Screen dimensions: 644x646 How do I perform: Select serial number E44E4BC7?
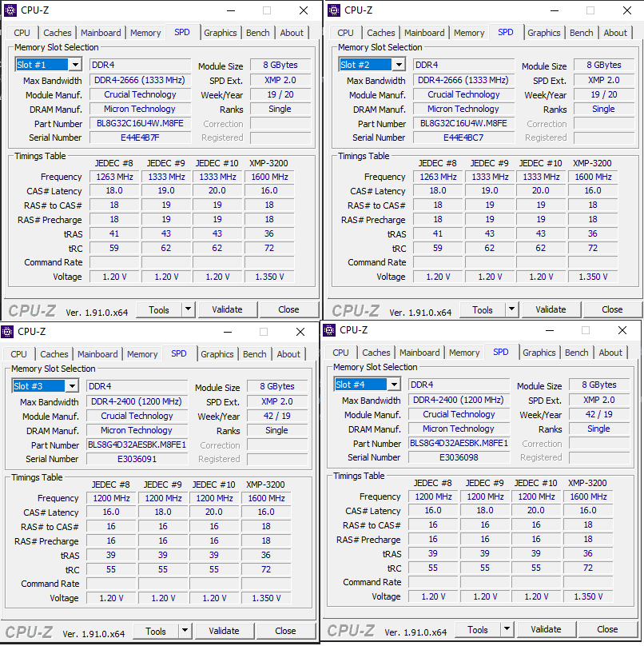coord(463,138)
